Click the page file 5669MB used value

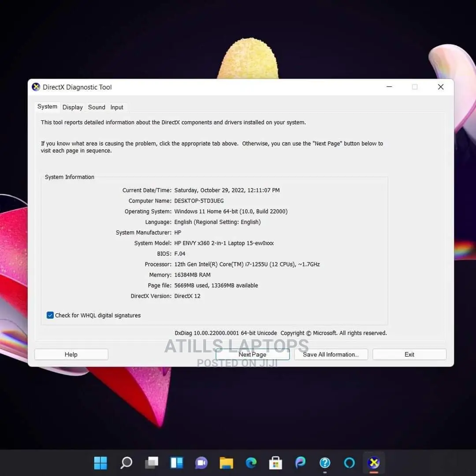(216, 285)
